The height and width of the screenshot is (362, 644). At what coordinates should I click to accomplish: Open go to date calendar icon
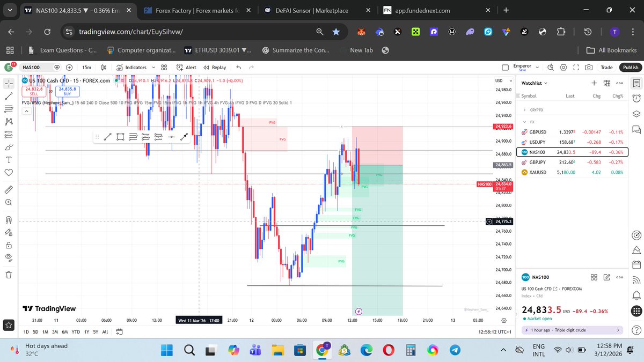pos(119,332)
